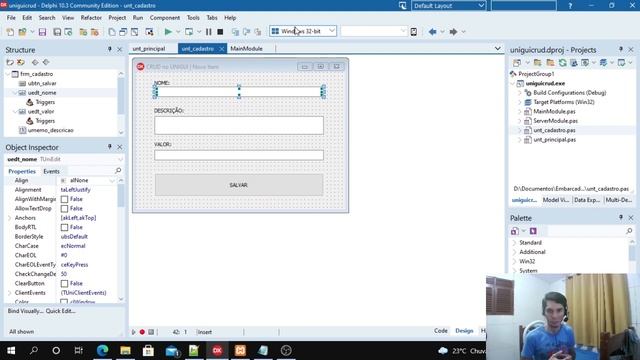Viewport: 640px width, 360px height.
Task: Pin the Object Inspector panel
Action: coord(109,147)
